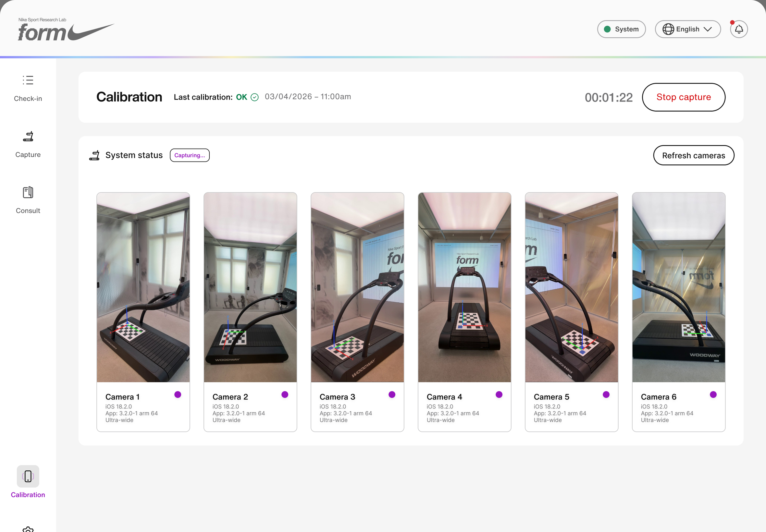Click the partially visible settings icon at sidebar bottom
The height and width of the screenshot is (532, 766).
(28, 529)
